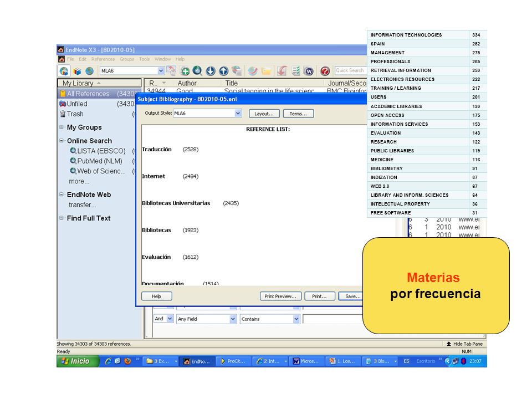Open the File menu
532x399 pixels.
click(x=70, y=59)
